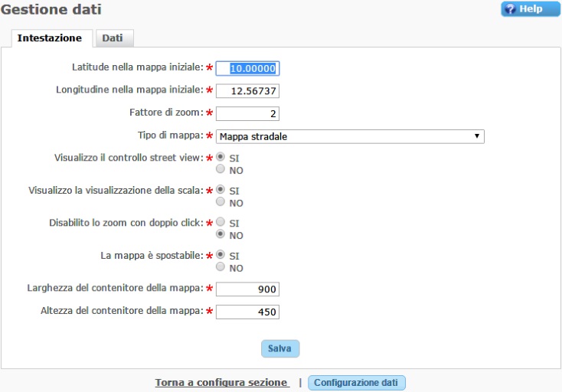The height and width of the screenshot is (392, 562).
Task: Click the initial map latitude field
Action: [x=247, y=68]
